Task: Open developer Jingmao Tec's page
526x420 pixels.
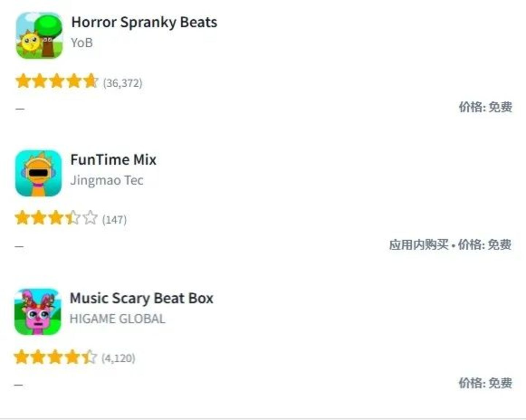Action: pos(107,180)
